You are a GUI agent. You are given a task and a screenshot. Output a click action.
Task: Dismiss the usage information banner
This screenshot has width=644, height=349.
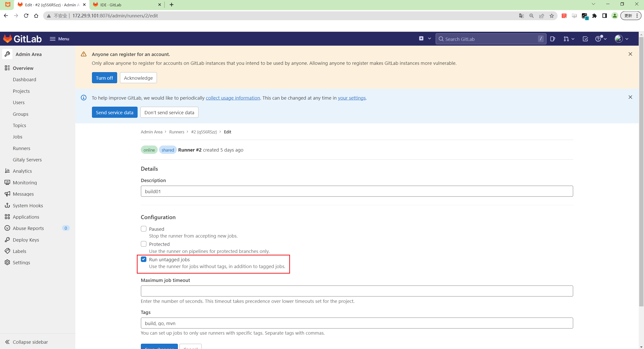tap(630, 97)
